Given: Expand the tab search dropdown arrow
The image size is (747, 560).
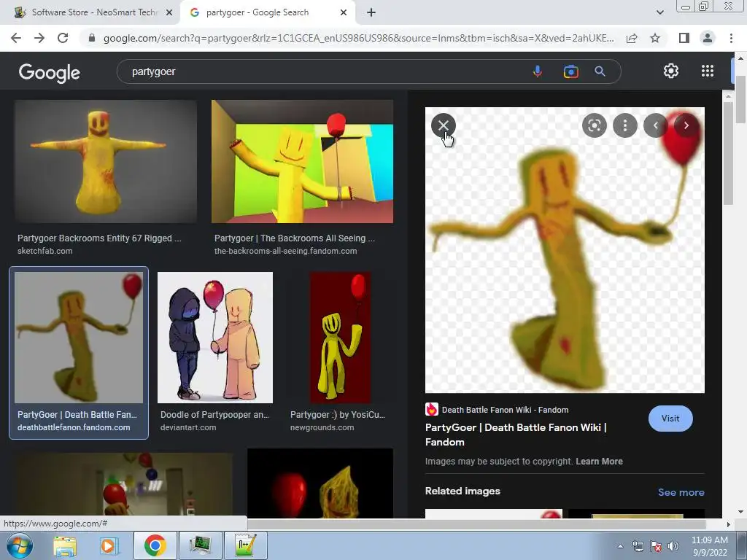Looking at the screenshot, I should [x=659, y=12].
